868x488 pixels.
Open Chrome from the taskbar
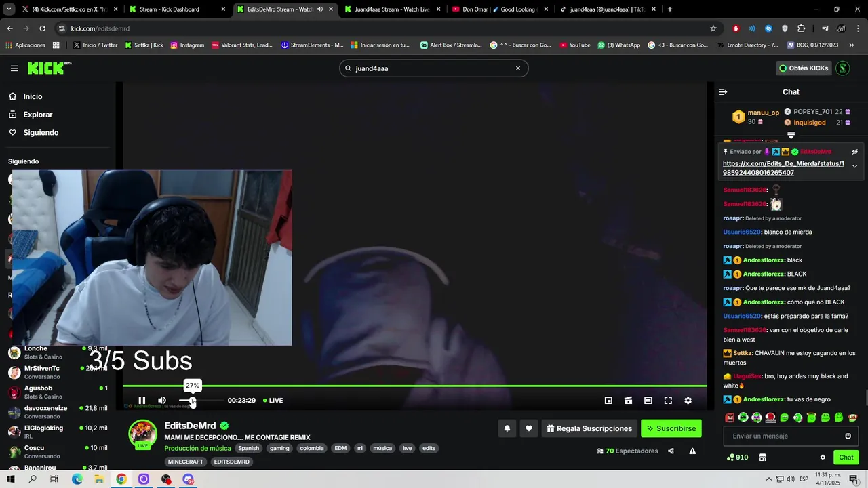(x=121, y=479)
